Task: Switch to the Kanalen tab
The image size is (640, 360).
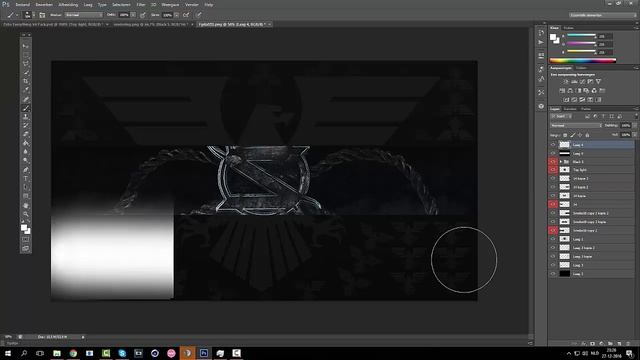Action: (x=570, y=109)
